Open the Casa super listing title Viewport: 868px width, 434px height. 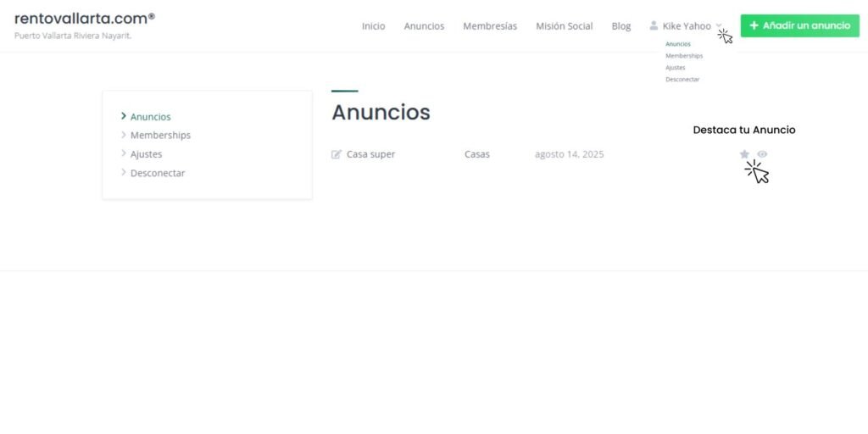pyautogui.click(x=370, y=154)
